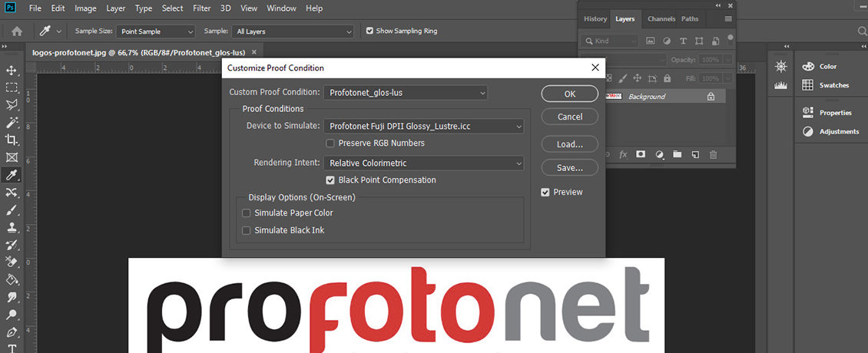Expand the Rendering Intent dropdown
Screen dimensions: 868x353
point(424,163)
